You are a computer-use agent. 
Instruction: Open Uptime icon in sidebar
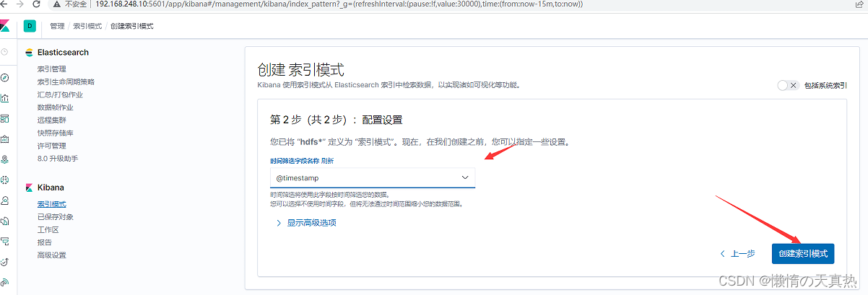click(5, 261)
